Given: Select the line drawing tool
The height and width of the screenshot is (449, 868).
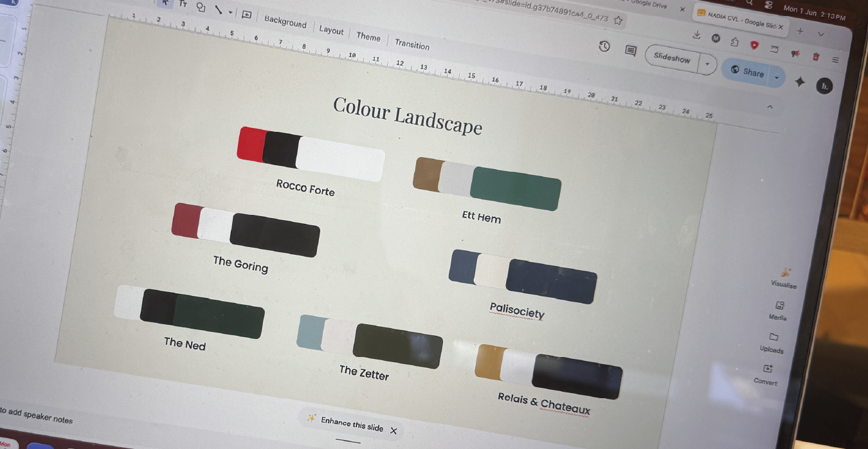Looking at the screenshot, I should pyautogui.click(x=219, y=10).
